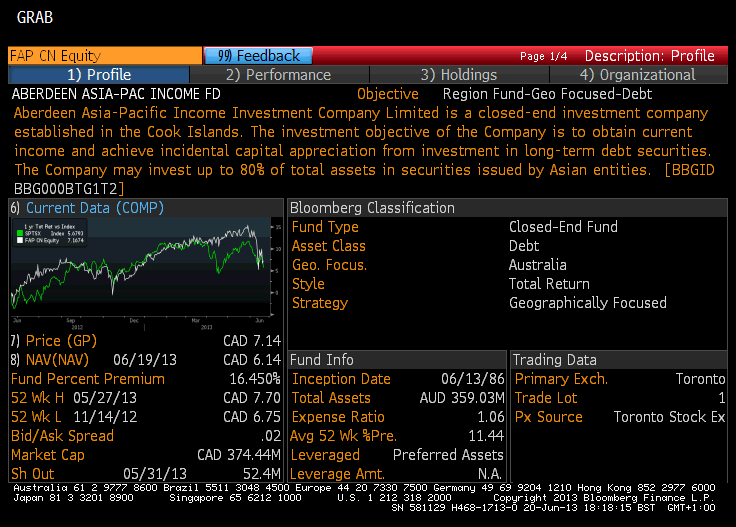Click the white FAP CN Equity legend swatch
Image resolution: width=736 pixels, height=527 pixels.
pyautogui.click(x=20, y=240)
